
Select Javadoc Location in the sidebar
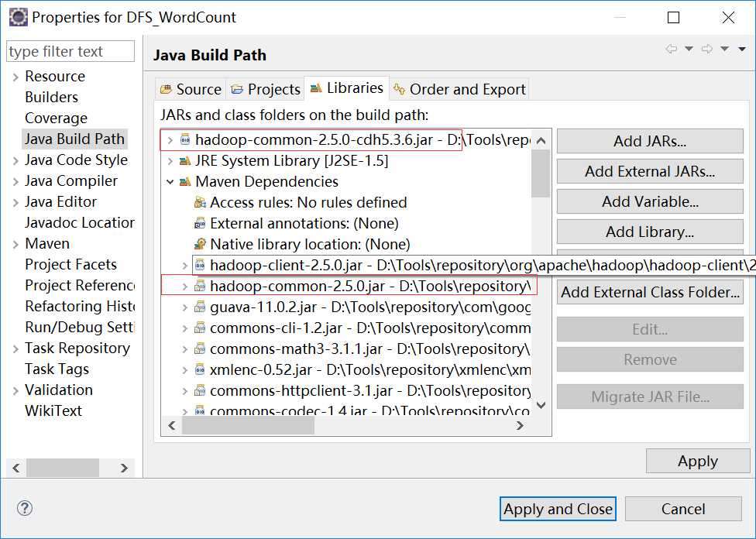tap(80, 223)
